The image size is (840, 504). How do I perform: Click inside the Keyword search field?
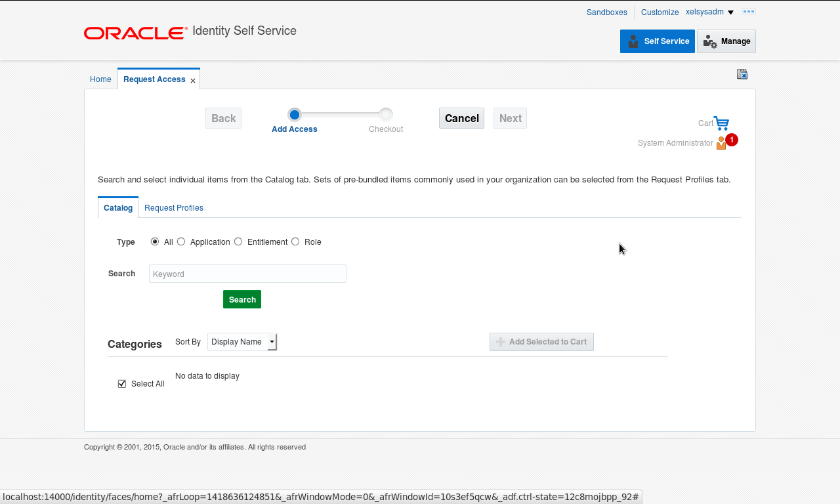[247, 274]
